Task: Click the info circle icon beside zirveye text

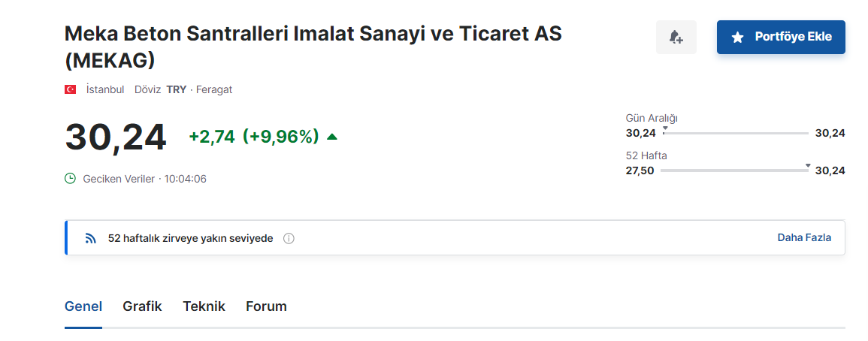Action: [289, 239]
